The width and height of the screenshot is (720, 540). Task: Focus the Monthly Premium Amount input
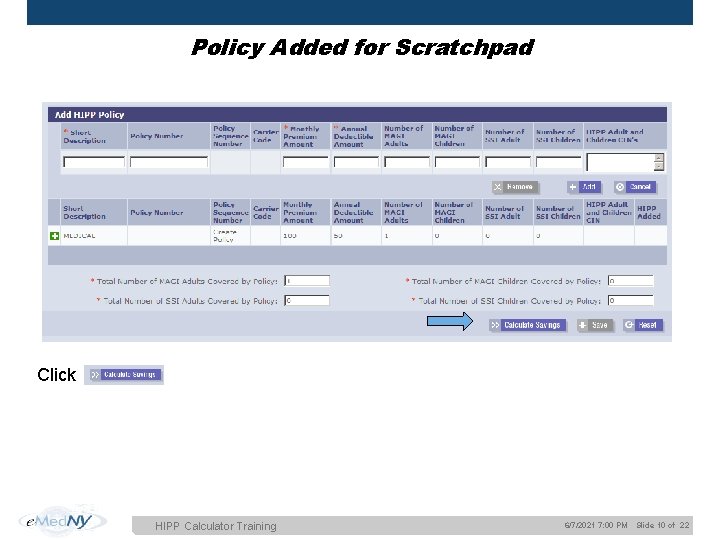pyautogui.click(x=305, y=162)
